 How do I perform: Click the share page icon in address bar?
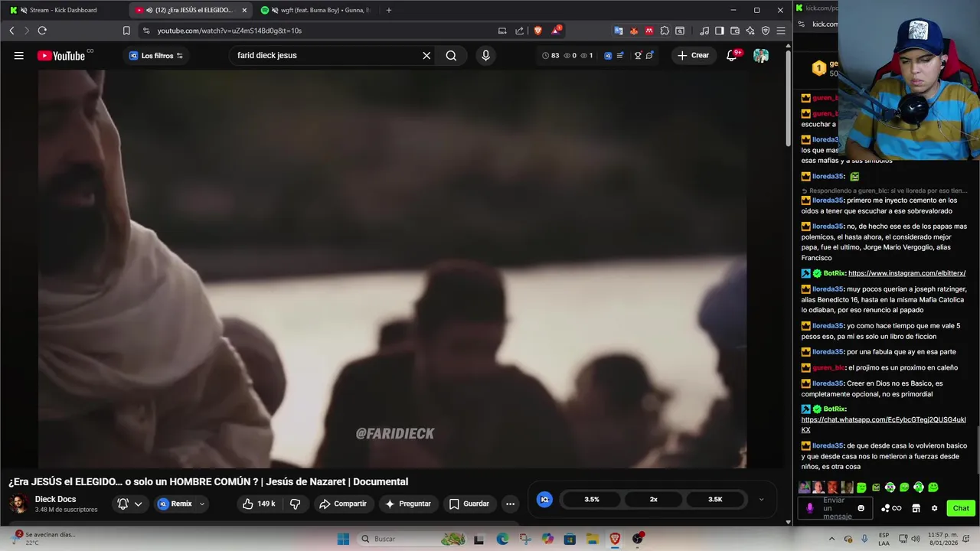click(520, 31)
